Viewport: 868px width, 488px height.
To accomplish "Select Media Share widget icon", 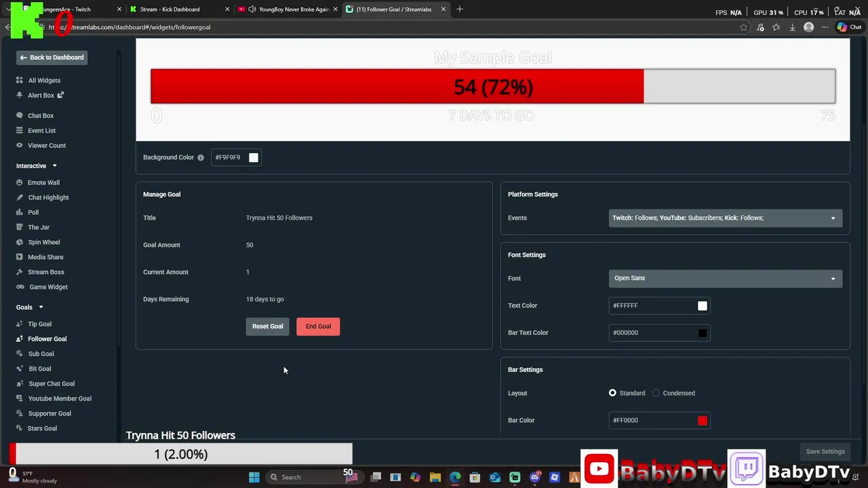I will coord(20,257).
